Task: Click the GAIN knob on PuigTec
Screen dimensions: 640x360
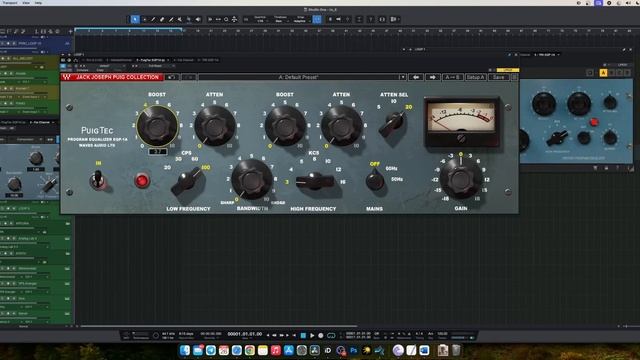Action: click(461, 178)
